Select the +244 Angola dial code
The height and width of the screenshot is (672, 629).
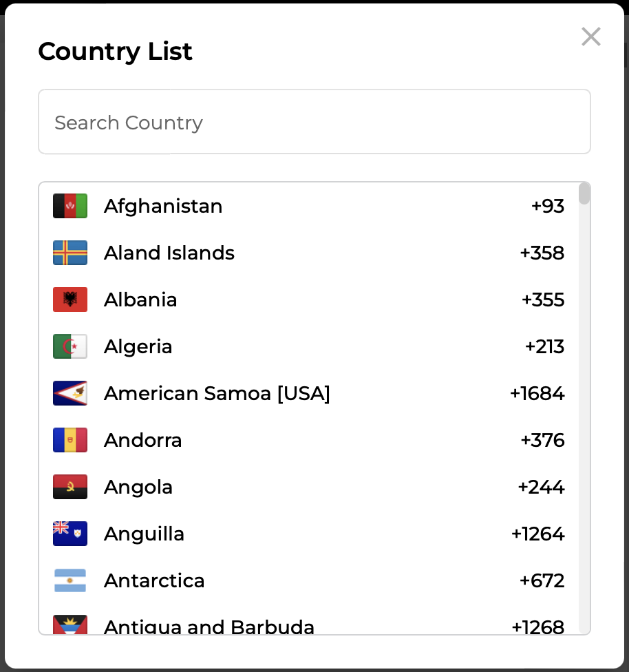pyautogui.click(x=541, y=487)
